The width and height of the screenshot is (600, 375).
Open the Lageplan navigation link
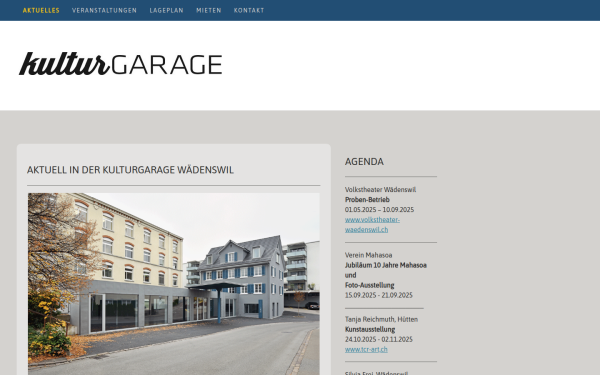click(x=166, y=10)
